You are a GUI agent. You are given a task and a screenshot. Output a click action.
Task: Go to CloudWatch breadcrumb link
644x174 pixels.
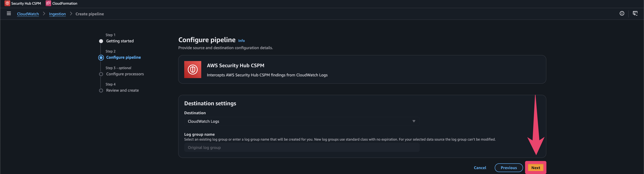(28, 14)
